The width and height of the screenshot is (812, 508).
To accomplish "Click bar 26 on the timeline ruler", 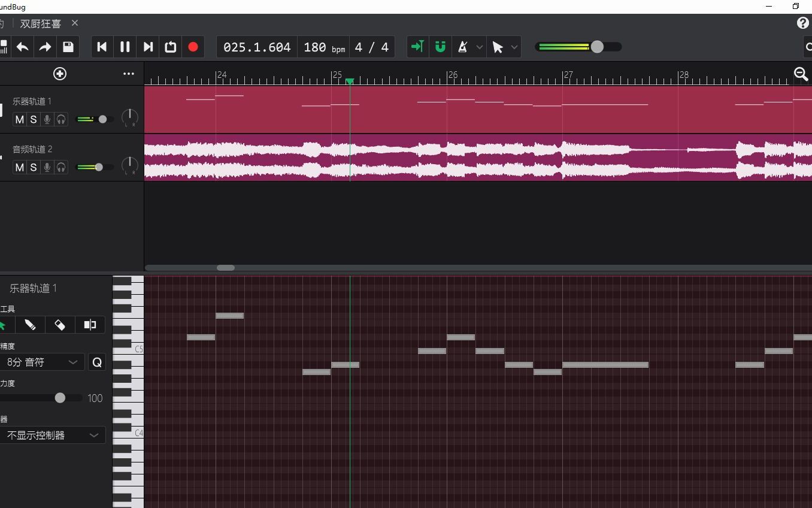I will (453, 75).
